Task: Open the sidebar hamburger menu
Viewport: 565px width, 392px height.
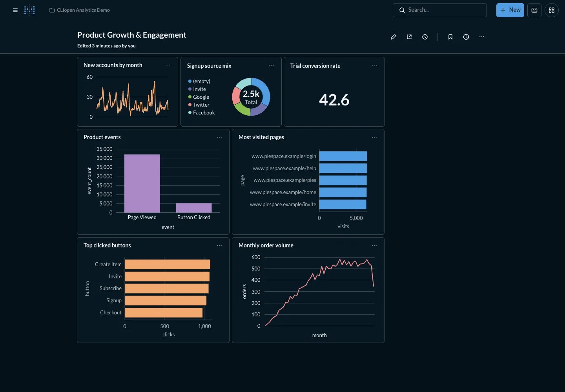Action: (15, 10)
